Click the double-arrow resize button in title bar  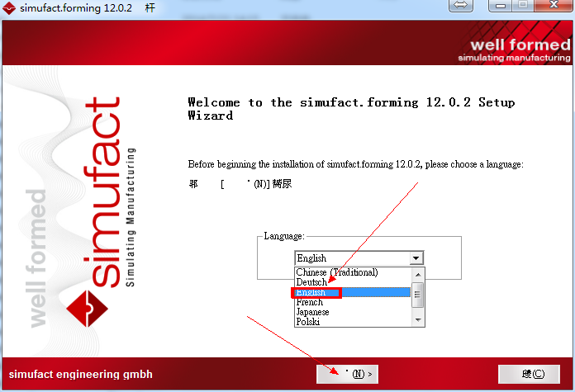461,6
